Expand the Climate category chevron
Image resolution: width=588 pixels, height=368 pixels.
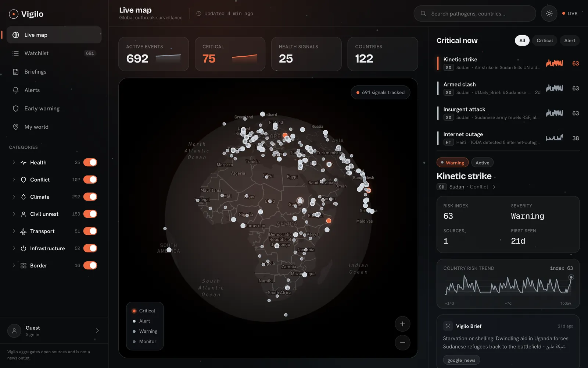[x=14, y=197]
